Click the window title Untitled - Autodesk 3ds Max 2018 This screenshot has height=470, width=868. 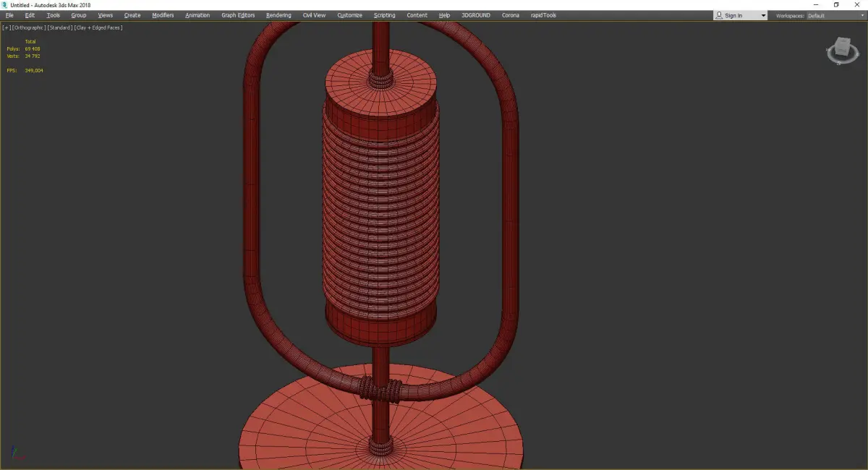click(51, 5)
